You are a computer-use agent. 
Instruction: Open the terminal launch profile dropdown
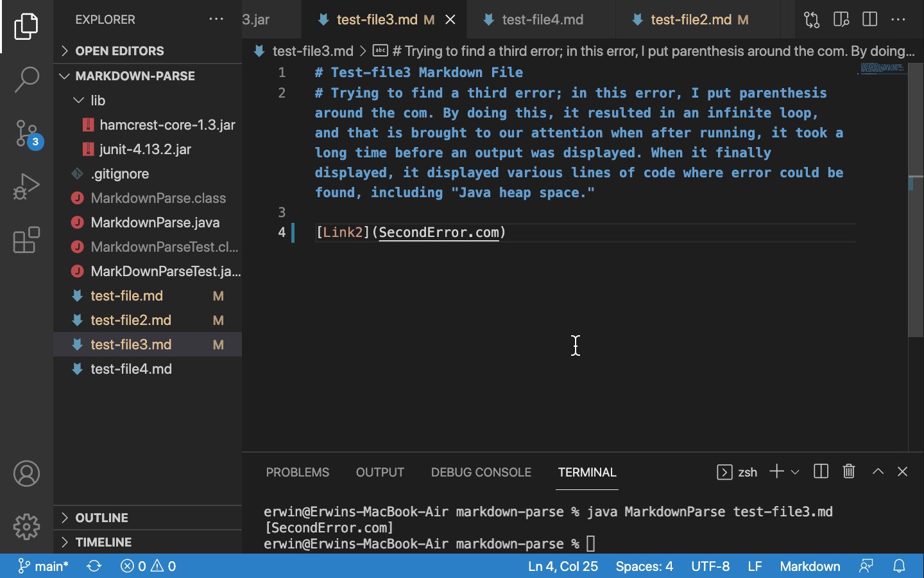point(795,472)
